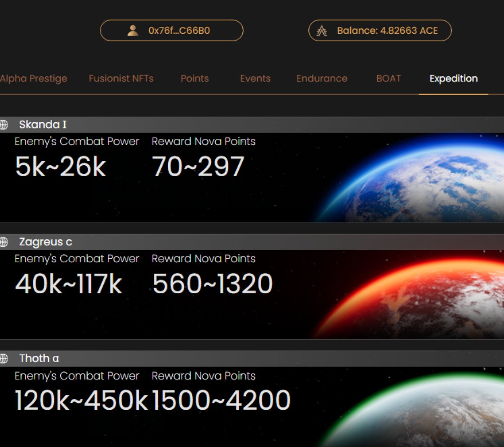Open the Balance 4.82663 ACE button
Screen dimensions: 504x447
(x=380, y=31)
